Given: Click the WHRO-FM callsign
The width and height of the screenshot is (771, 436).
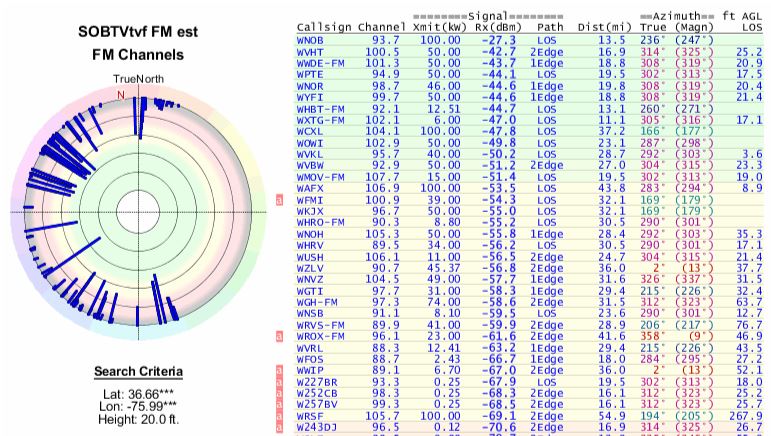Looking at the screenshot, I should point(320,221).
